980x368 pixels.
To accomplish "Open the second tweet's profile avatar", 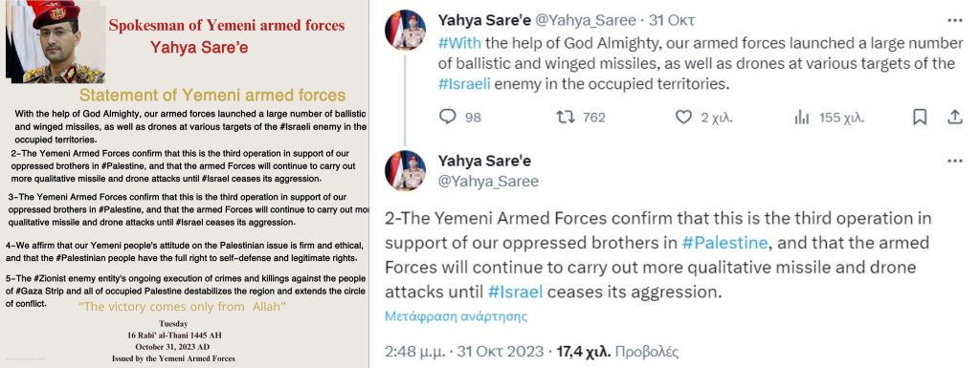I will [405, 170].
